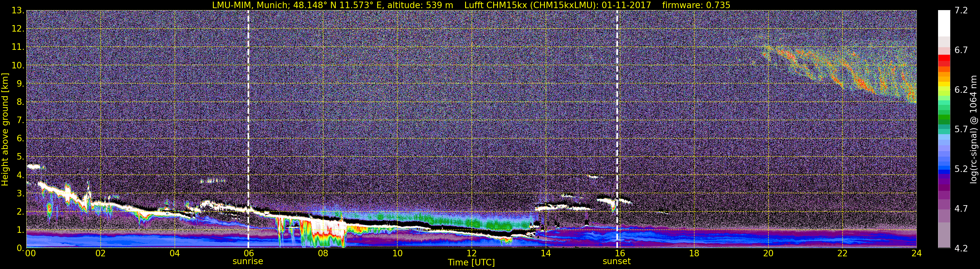Click the 4.2 value on the colorbar
980x269 pixels.
point(961,248)
